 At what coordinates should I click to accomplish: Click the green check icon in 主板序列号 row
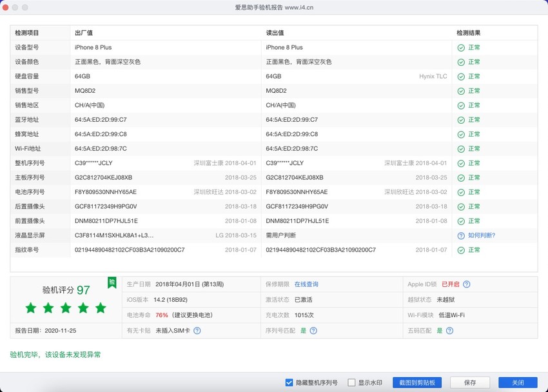pos(461,178)
